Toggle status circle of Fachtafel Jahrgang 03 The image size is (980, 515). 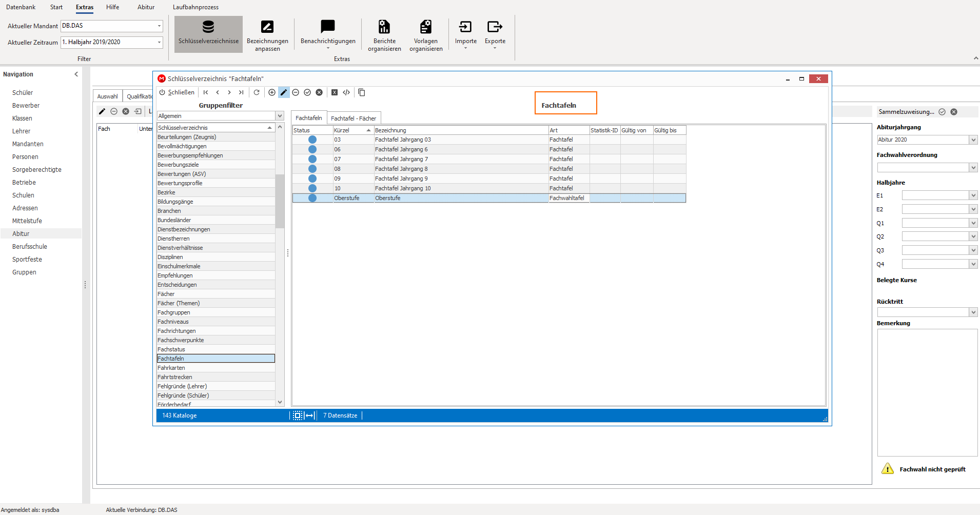pos(312,140)
